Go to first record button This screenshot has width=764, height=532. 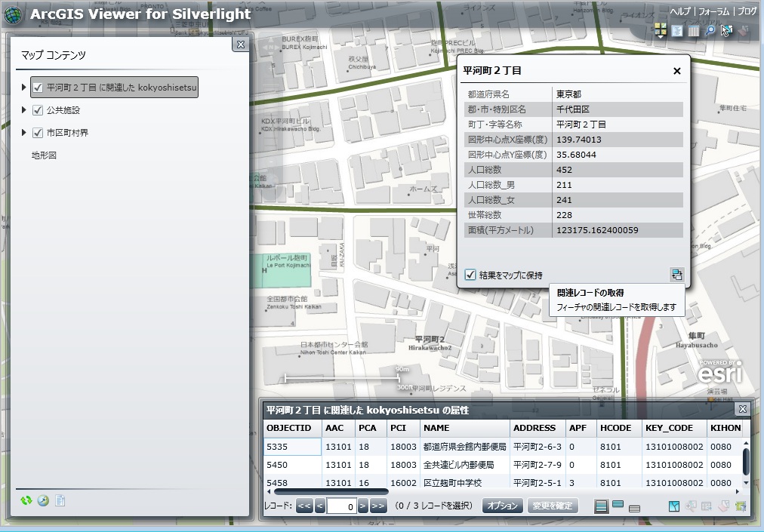tap(304, 506)
